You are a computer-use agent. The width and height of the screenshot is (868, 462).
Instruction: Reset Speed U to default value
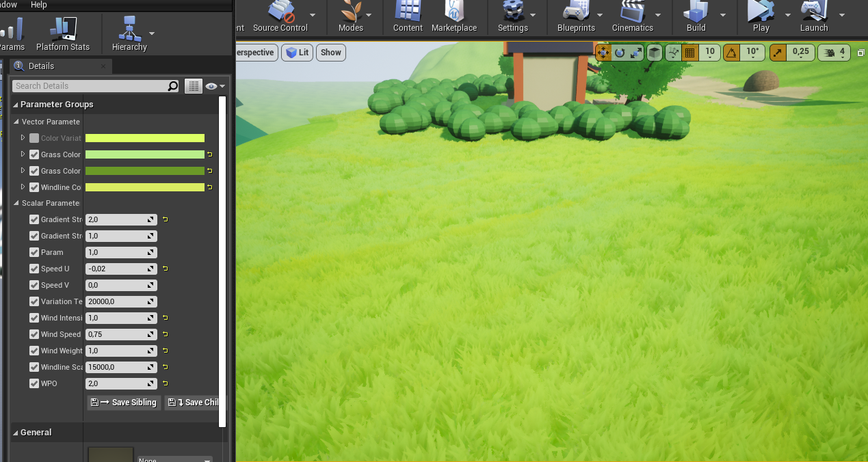click(x=165, y=269)
